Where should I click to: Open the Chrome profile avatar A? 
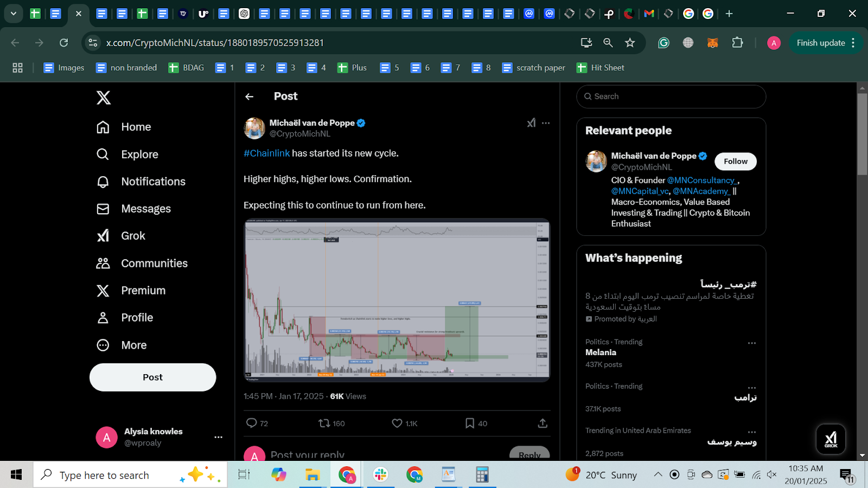(774, 43)
